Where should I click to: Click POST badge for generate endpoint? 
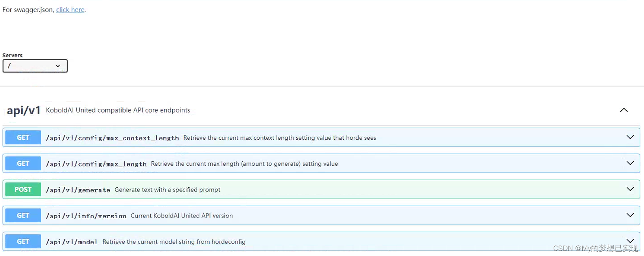click(23, 189)
